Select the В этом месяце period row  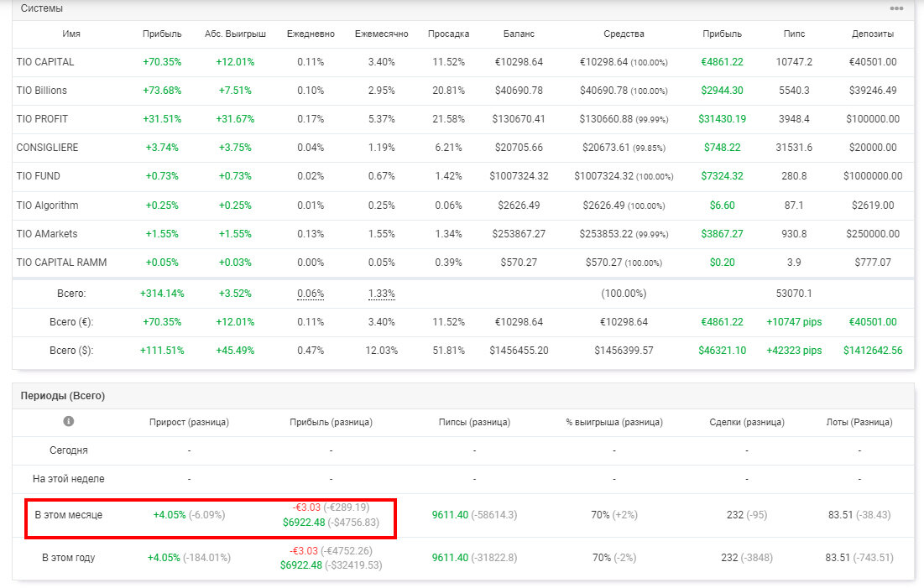(x=462, y=515)
